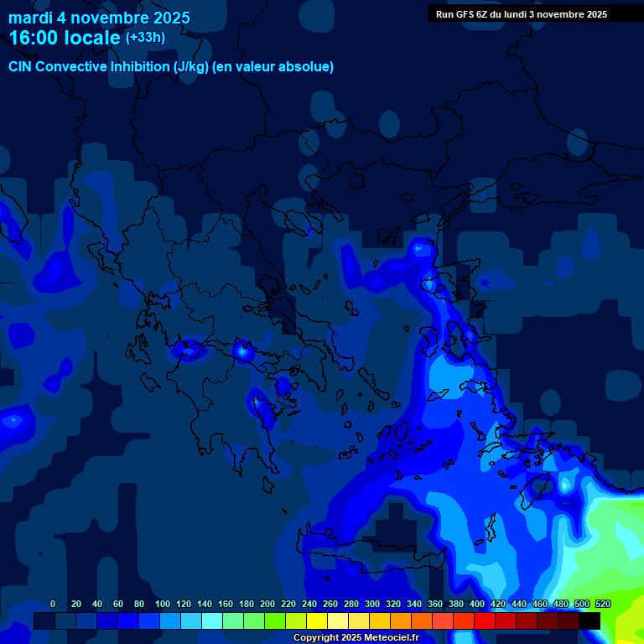Click the legend value label '300'
The width and height of the screenshot is (644, 644).
372,604
